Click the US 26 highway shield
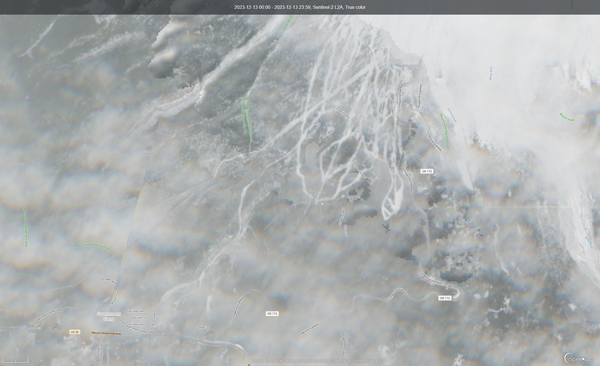The image size is (600, 366). [x=75, y=332]
